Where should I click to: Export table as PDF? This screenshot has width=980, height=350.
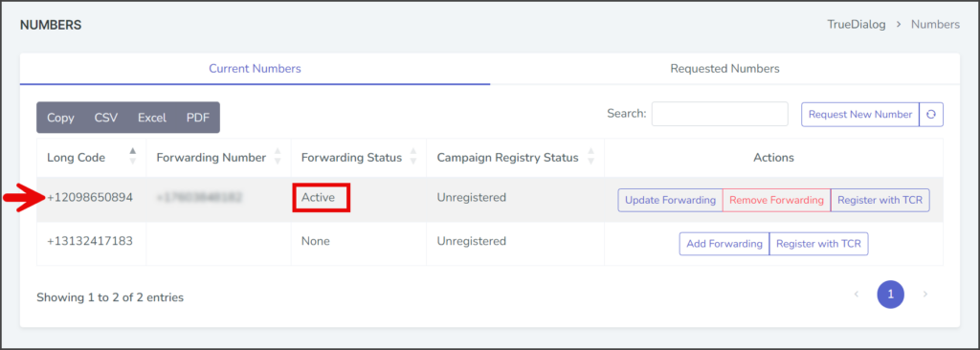click(x=198, y=118)
